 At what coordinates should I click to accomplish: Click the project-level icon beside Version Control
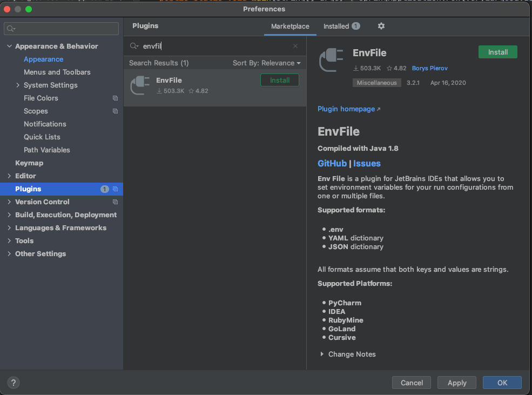[115, 202]
